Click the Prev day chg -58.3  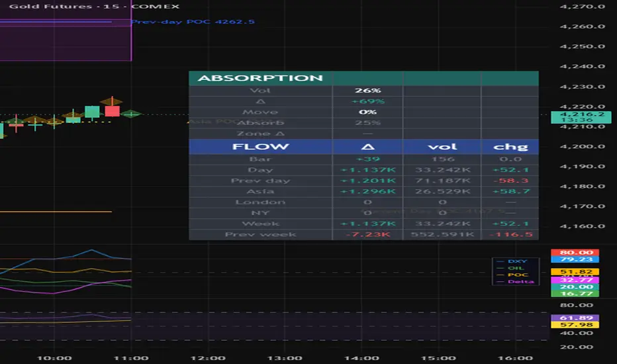coord(510,181)
